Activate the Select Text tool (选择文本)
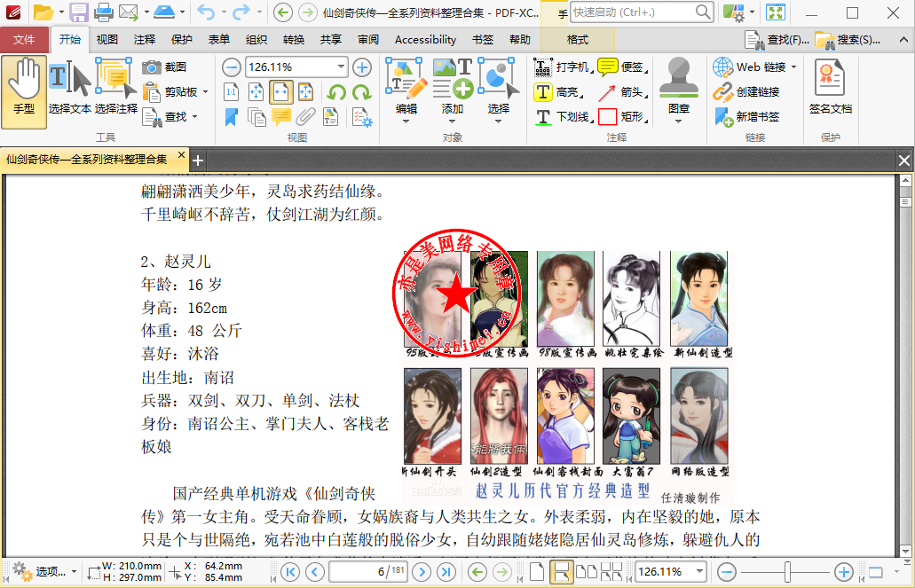This screenshot has width=915, height=588. [69, 88]
